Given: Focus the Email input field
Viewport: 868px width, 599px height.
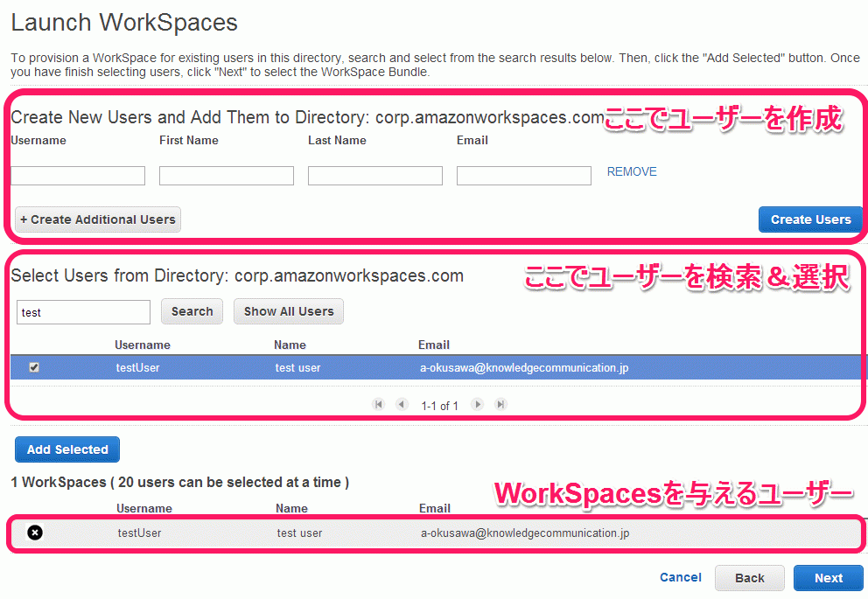Looking at the screenshot, I should click(523, 176).
